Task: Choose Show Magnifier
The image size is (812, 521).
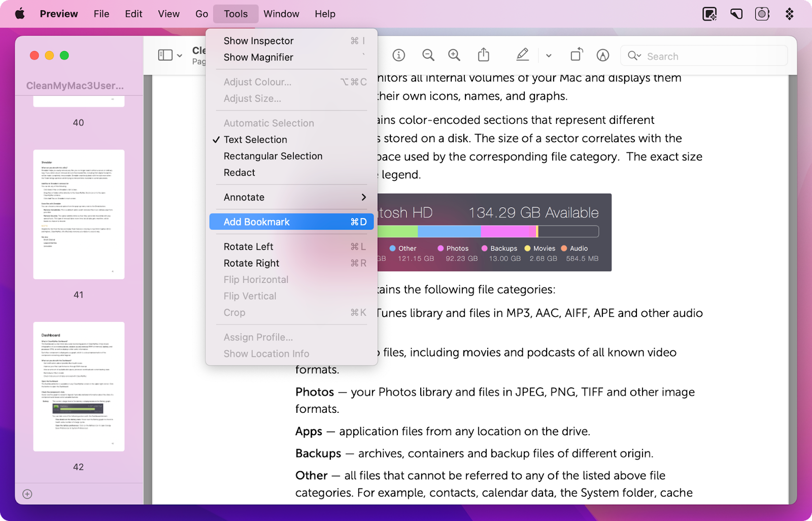Action: [292, 57]
